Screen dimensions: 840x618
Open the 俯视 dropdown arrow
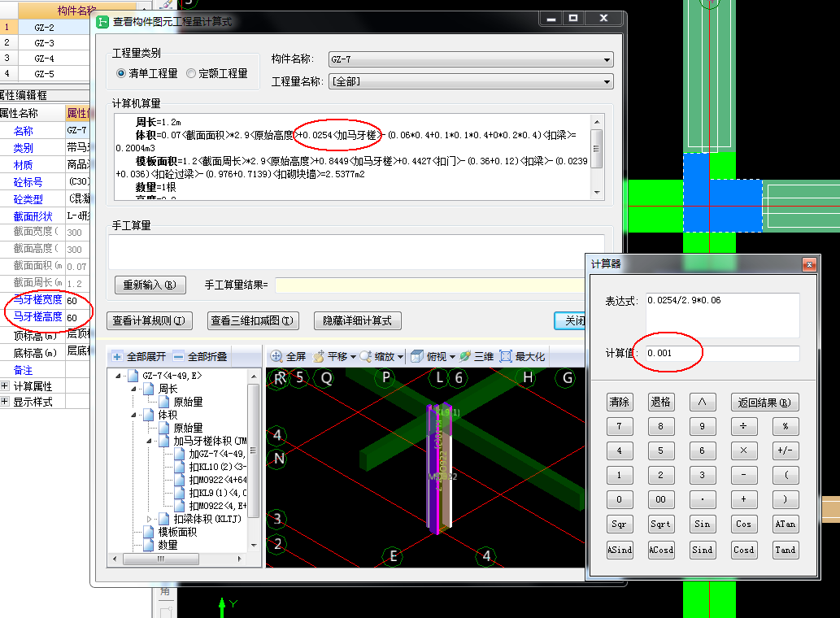pyautogui.click(x=452, y=357)
